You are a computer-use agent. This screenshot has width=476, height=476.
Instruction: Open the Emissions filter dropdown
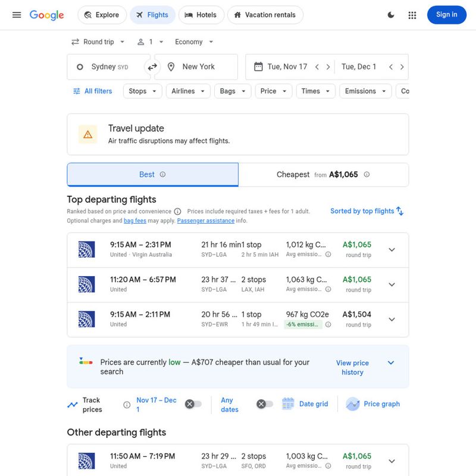tap(365, 91)
